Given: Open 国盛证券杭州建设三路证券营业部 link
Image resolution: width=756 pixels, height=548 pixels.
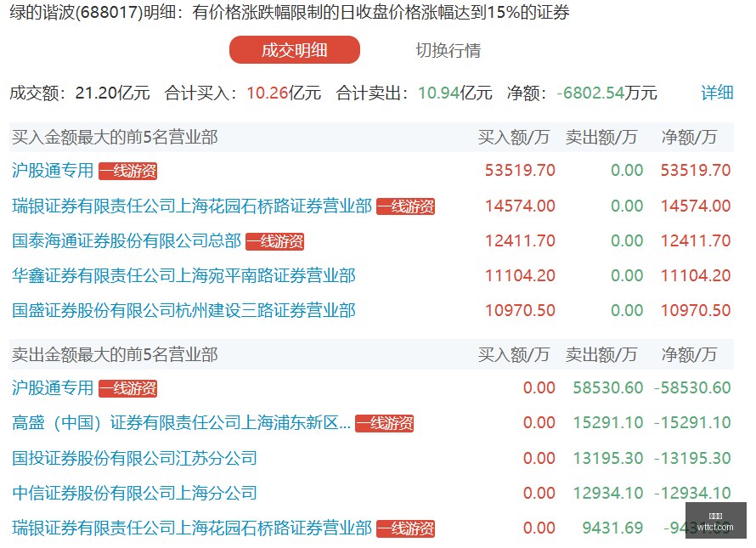Looking at the screenshot, I should click(183, 310).
